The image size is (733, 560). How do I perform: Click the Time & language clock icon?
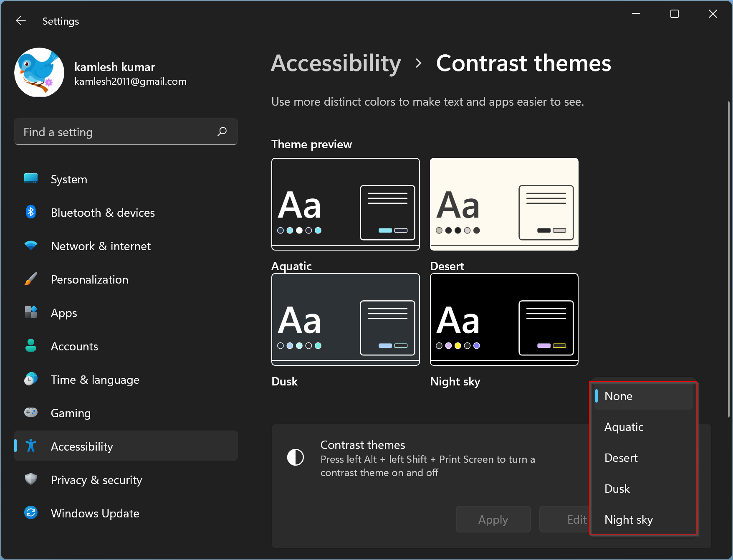31,379
